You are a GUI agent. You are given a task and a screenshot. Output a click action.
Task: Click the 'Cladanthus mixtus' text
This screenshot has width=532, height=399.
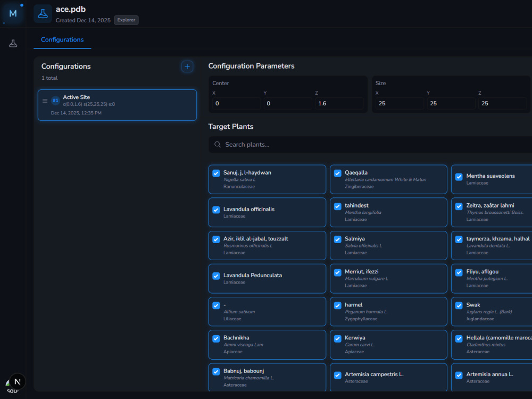point(486,345)
